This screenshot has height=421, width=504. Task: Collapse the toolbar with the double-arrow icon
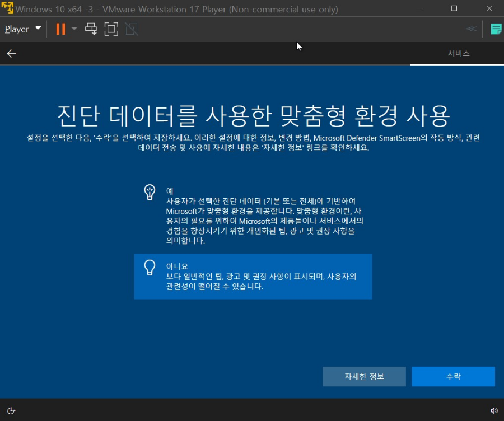pyautogui.click(x=471, y=29)
